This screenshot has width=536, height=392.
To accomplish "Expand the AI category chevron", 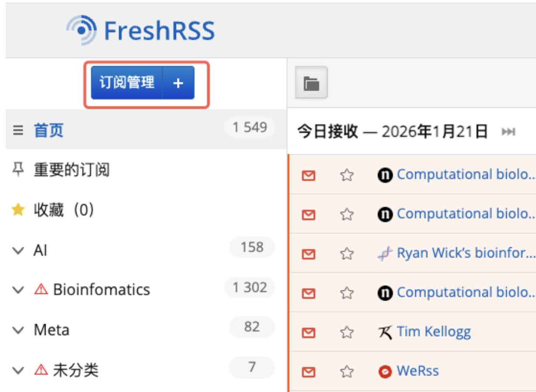I will tap(18, 251).
